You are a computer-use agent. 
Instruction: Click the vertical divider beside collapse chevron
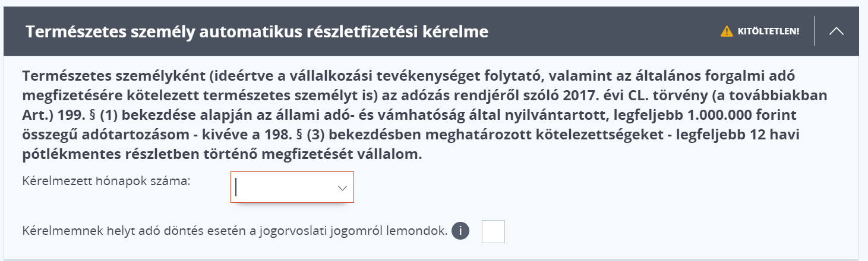coord(815,32)
